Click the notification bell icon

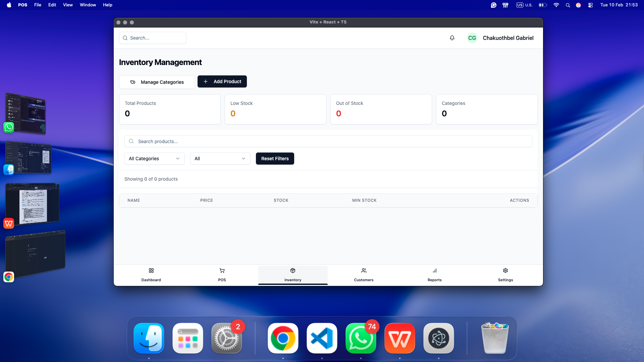(452, 38)
